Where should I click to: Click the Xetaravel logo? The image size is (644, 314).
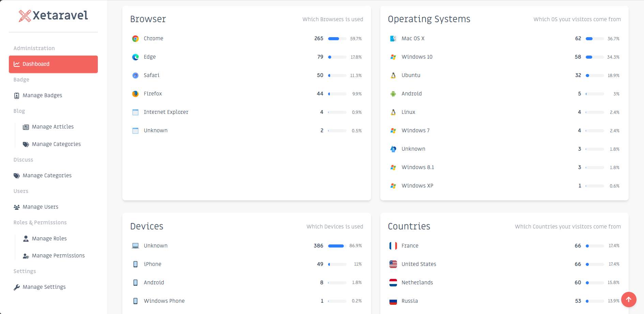coord(53,15)
